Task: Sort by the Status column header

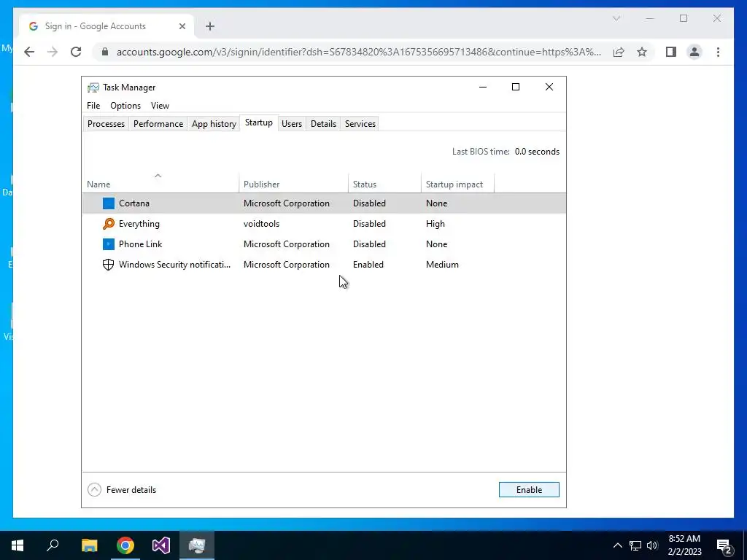Action: [384, 184]
